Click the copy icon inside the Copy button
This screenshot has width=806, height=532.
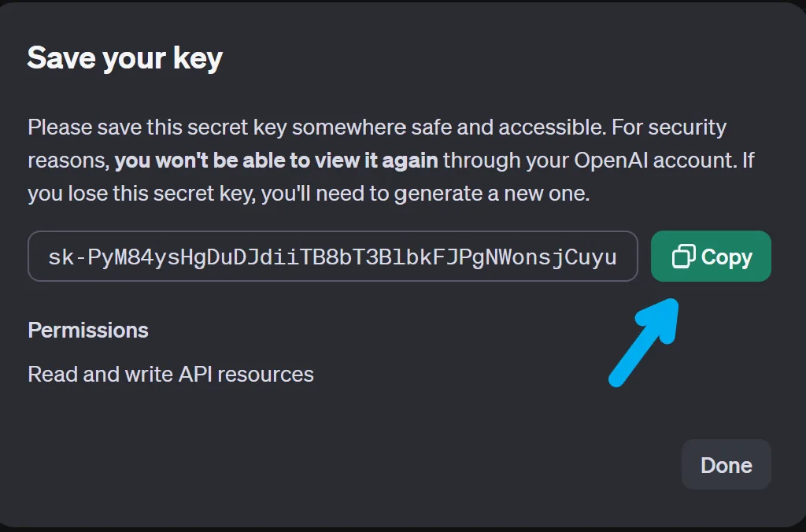pyautogui.click(x=684, y=256)
